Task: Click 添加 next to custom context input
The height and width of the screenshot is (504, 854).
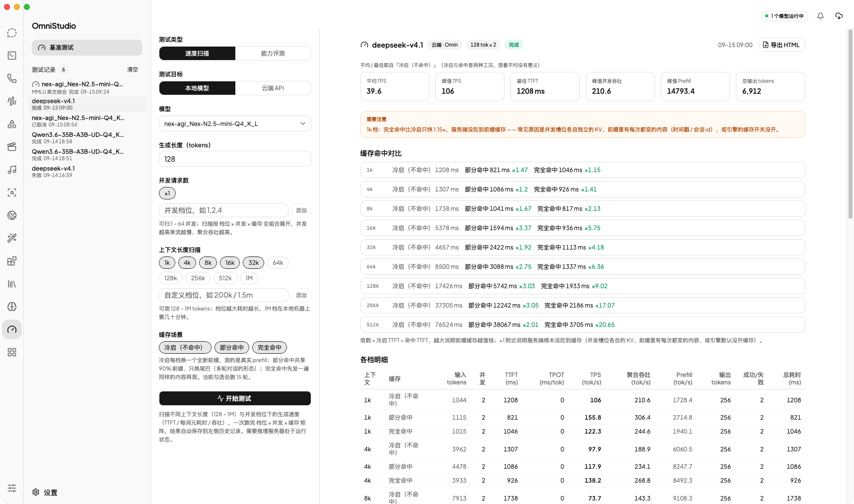Action: [x=301, y=295]
